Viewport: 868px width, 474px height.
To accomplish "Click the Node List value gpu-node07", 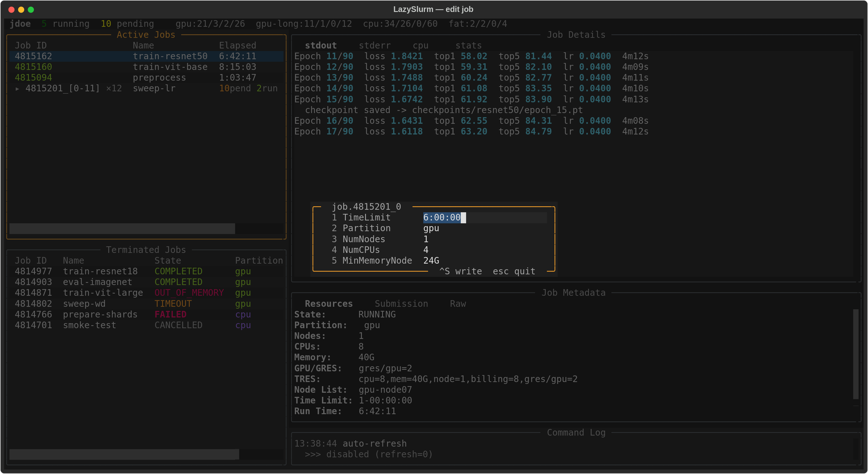I will pyautogui.click(x=385, y=390).
